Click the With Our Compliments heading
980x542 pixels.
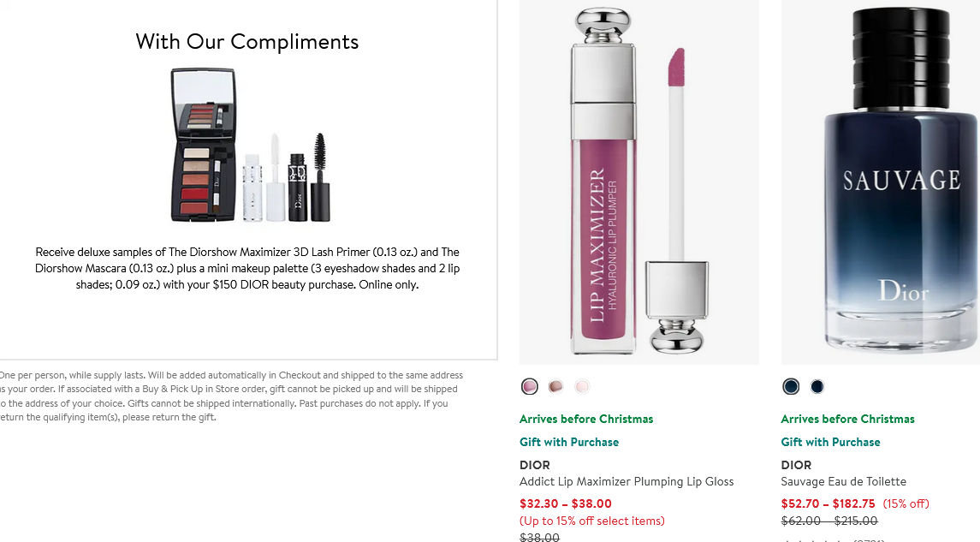(x=246, y=41)
